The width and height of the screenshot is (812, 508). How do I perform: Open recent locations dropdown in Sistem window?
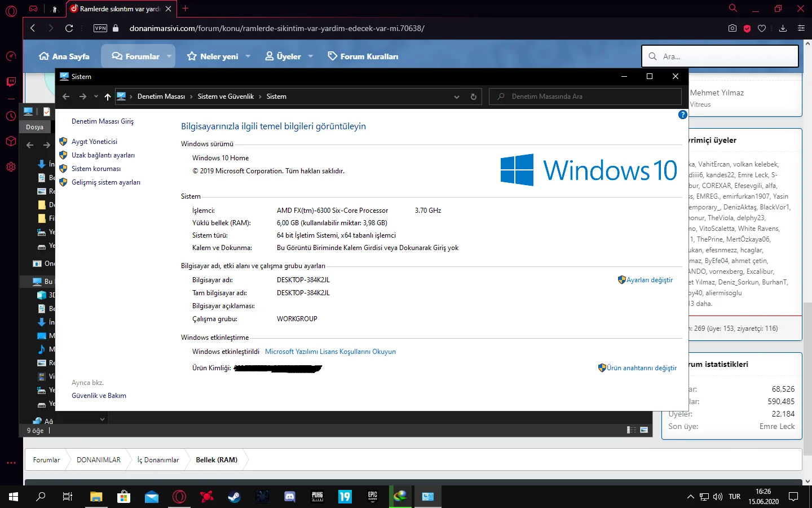point(96,97)
